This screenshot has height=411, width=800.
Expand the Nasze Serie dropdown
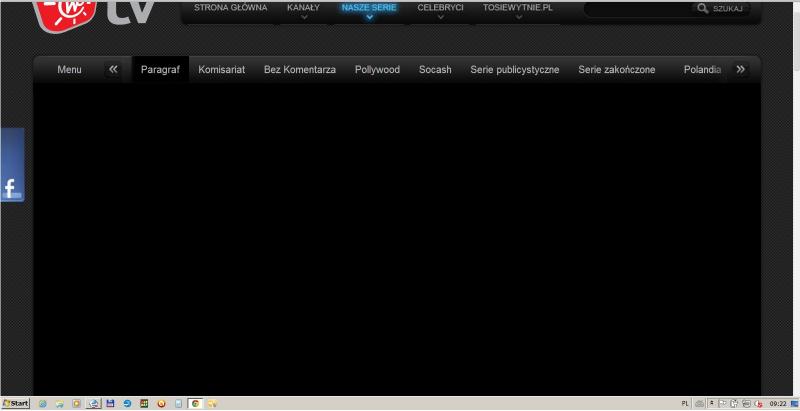(368, 10)
